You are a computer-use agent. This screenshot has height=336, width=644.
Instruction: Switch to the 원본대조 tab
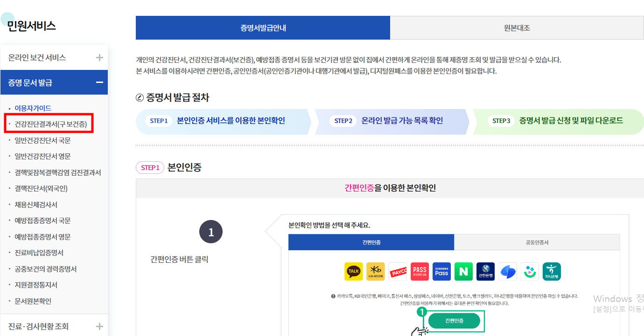coord(517,27)
